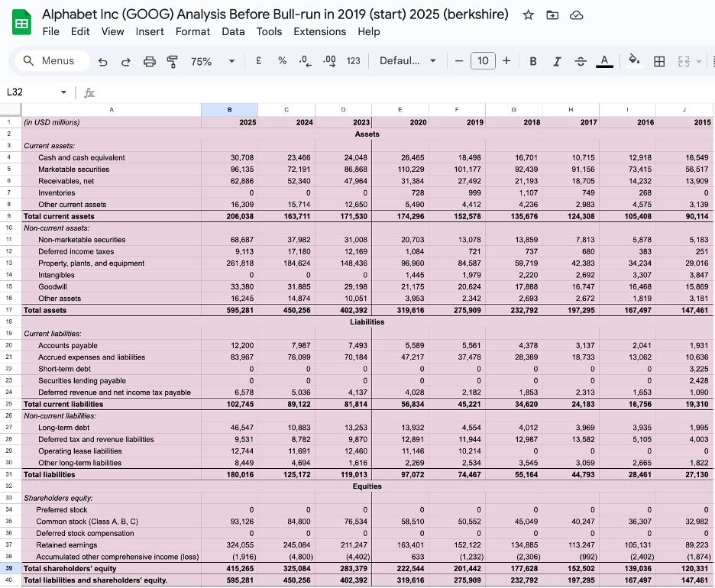Select 'Total shareholders' equity' cell
715x588 pixels.
coord(112,568)
